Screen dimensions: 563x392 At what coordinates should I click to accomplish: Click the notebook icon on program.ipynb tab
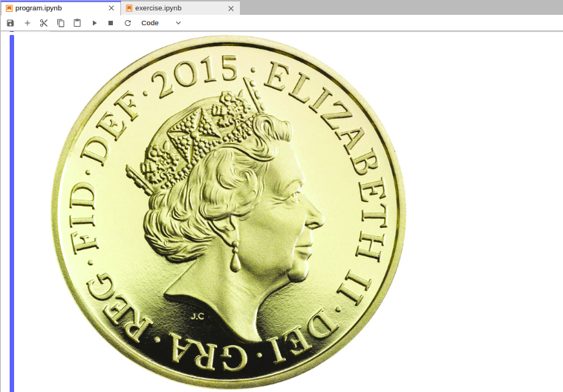10,8
